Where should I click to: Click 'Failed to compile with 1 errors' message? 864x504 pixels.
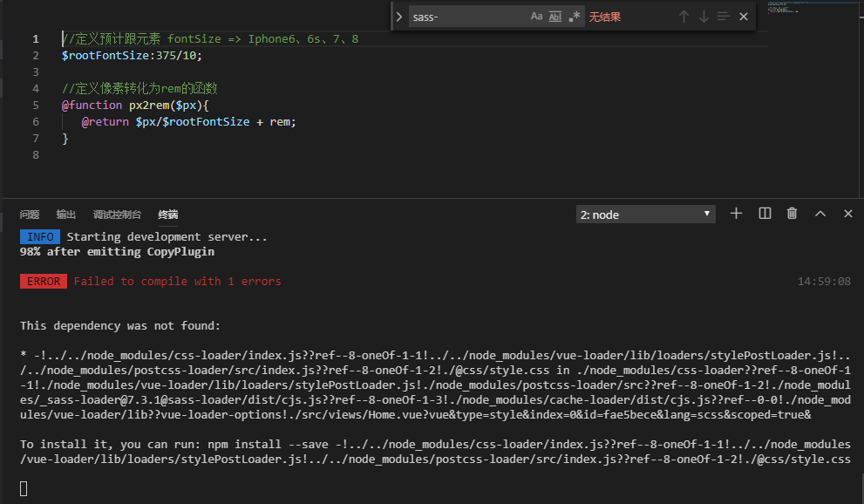[x=178, y=281]
